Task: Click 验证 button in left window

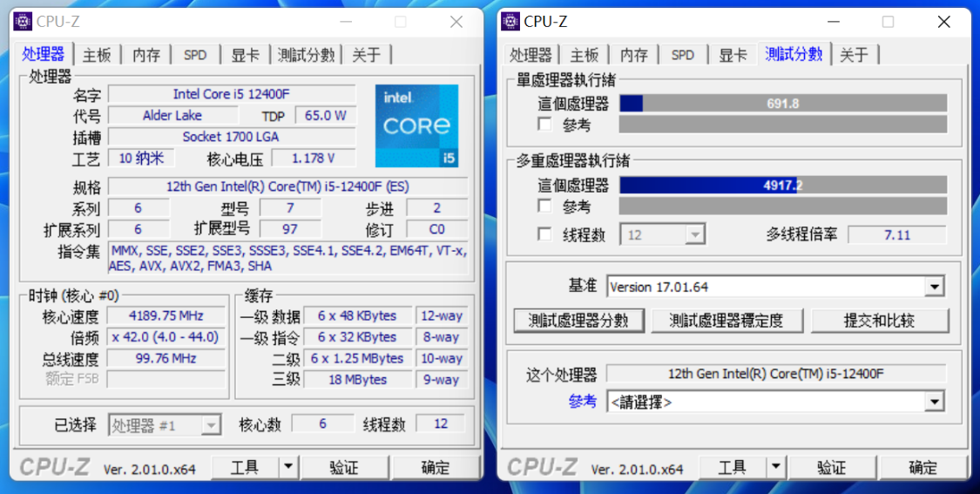Action: pos(344,466)
